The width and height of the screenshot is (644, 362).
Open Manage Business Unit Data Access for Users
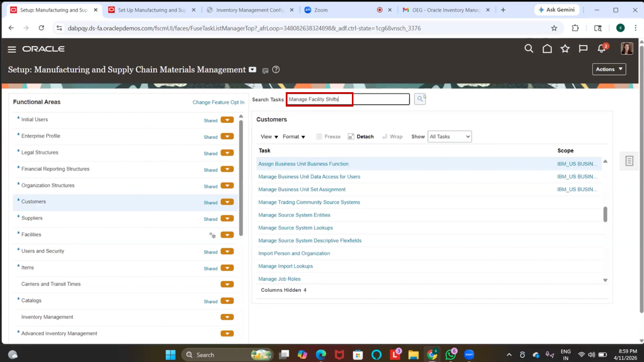[309, 177]
